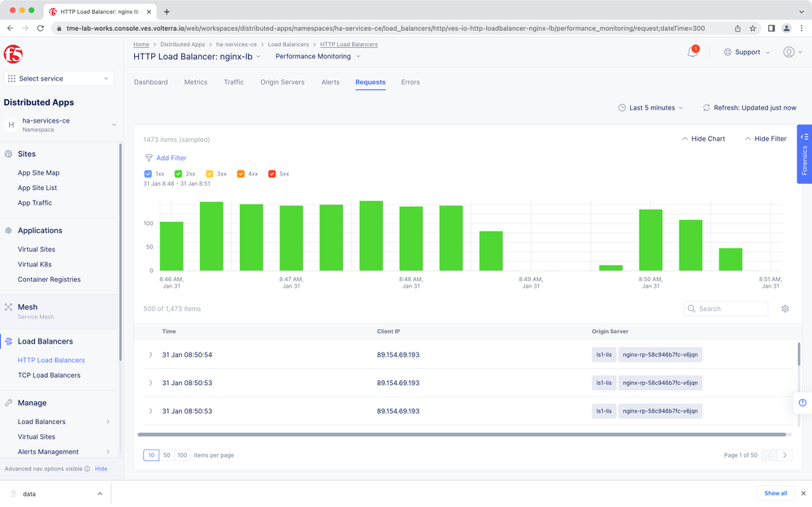This screenshot has height=507, width=812.
Task: Open the Forensics side panel
Action: pos(804,154)
